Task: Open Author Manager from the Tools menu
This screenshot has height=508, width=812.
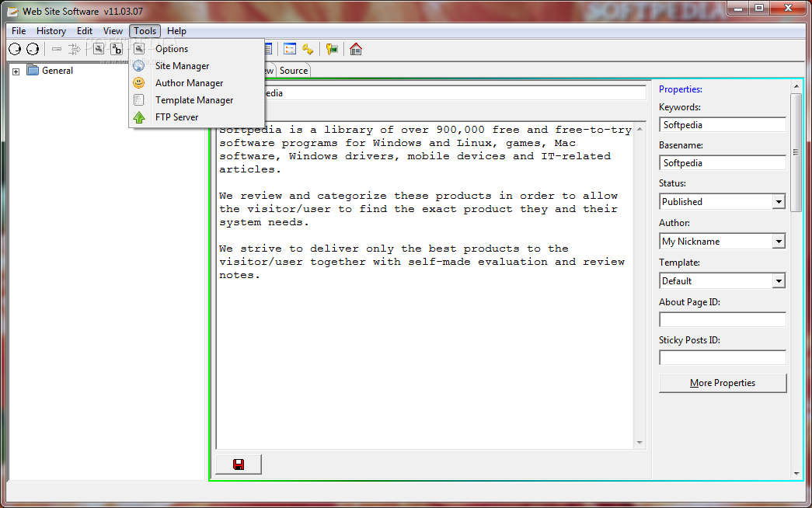Action: pos(197,83)
